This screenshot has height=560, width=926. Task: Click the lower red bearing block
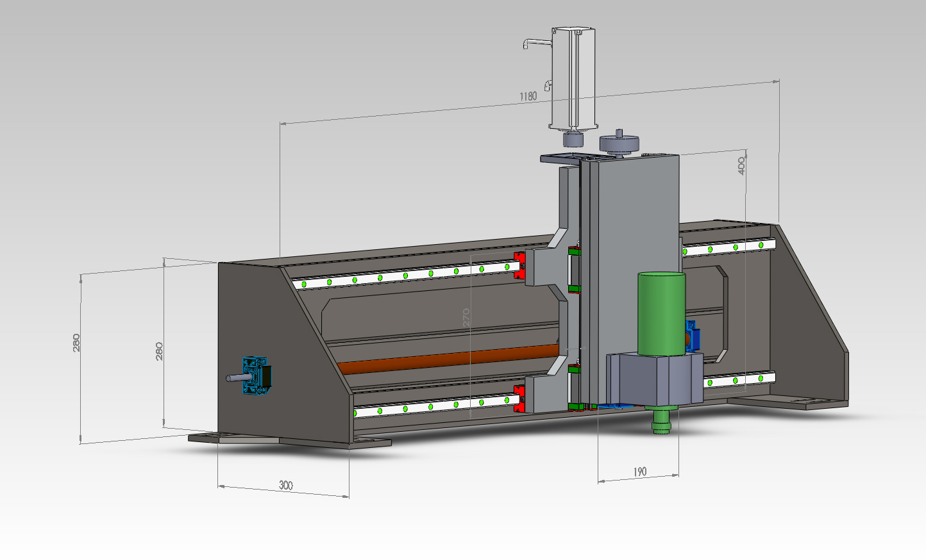pos(520,399)
